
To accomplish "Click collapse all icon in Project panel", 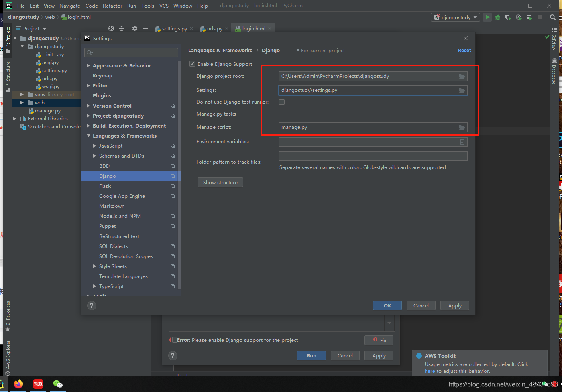I will click(122, 28).
